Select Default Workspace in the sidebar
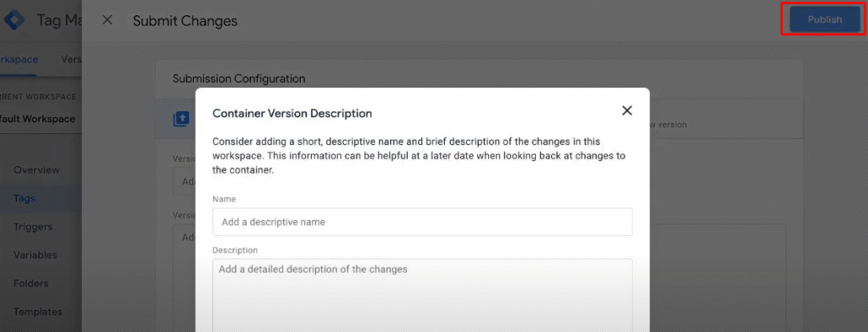Image resolution: width=868 pixels, height=332 pixels. 37,119
